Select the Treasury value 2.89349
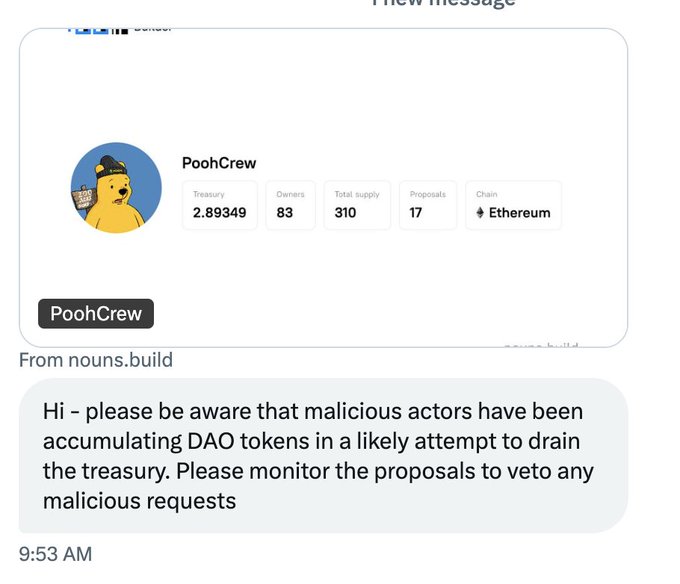Image resolution: width=680 pixels, height=584 pixels. coord(219,213)
